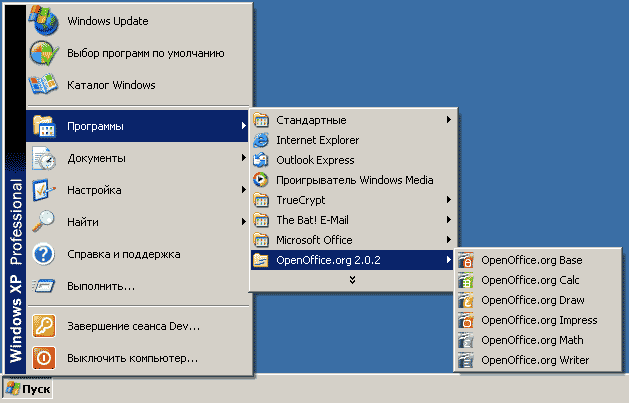Click the Outlook Express icon

point(261,160)
